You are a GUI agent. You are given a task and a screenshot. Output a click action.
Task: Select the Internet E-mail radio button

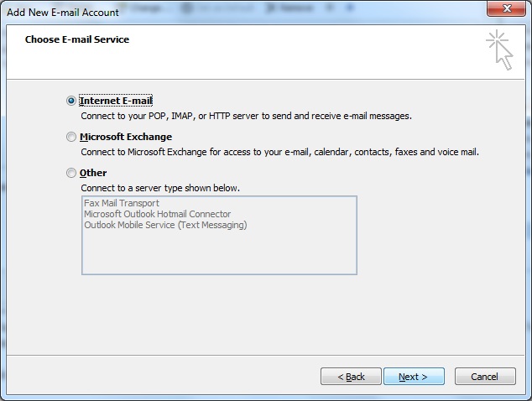(x=71, y=101)
